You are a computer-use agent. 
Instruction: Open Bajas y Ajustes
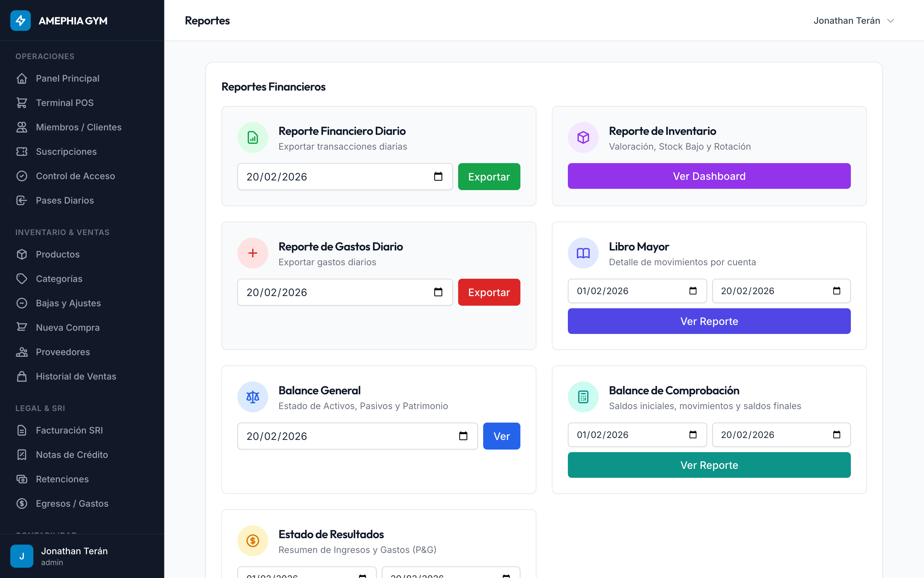(82, 303)
